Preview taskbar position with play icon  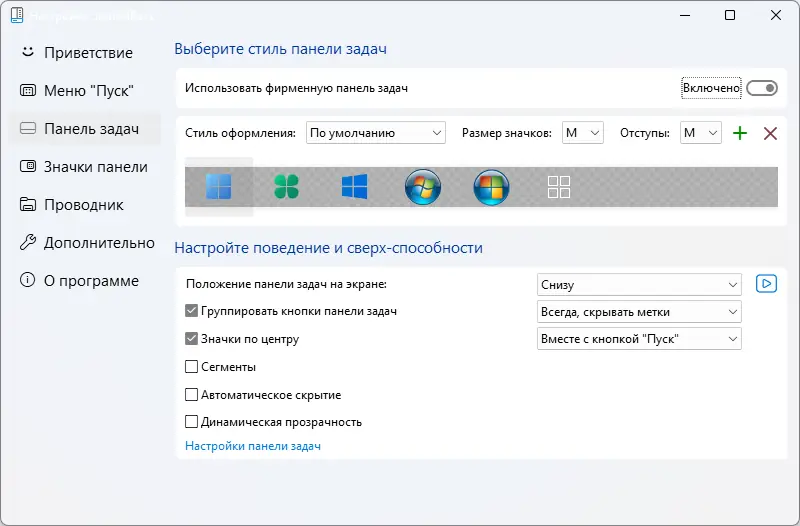(x=766, y=284)
